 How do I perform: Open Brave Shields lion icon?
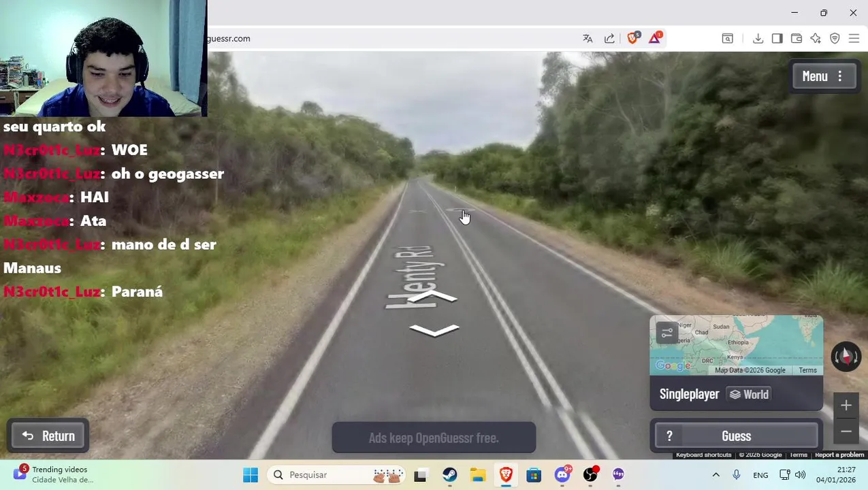point(633,38)
